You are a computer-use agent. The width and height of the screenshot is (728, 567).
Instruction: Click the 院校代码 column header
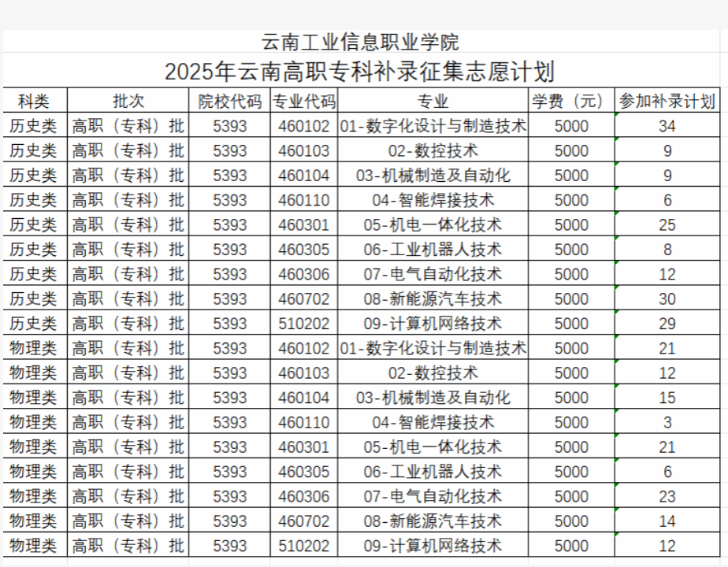point(229,101)
